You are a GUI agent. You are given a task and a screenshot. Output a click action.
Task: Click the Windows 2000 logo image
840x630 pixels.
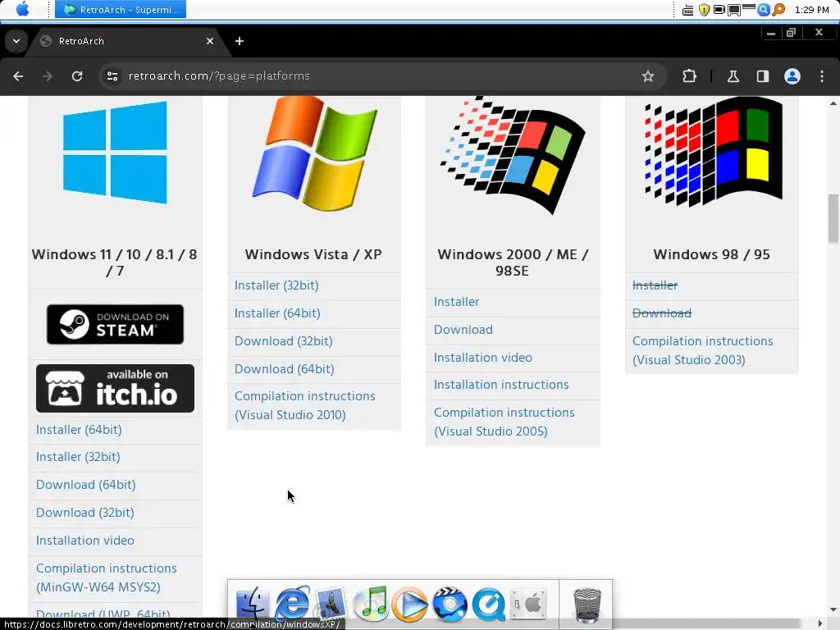[513, 155]
